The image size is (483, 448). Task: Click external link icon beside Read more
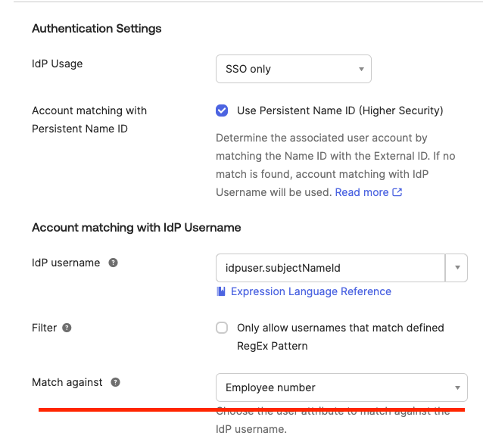click(x=397, y=192)
